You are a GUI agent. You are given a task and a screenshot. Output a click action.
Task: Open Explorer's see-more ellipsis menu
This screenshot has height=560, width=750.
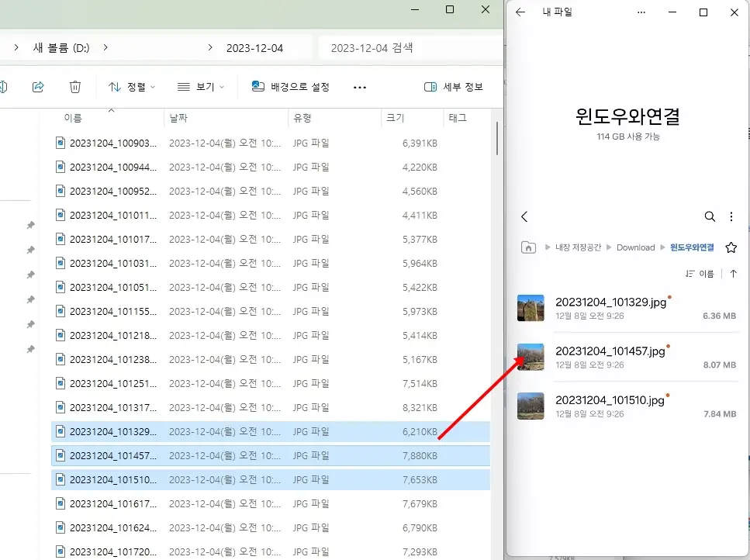pyautogui.click(x=359, y=87)
